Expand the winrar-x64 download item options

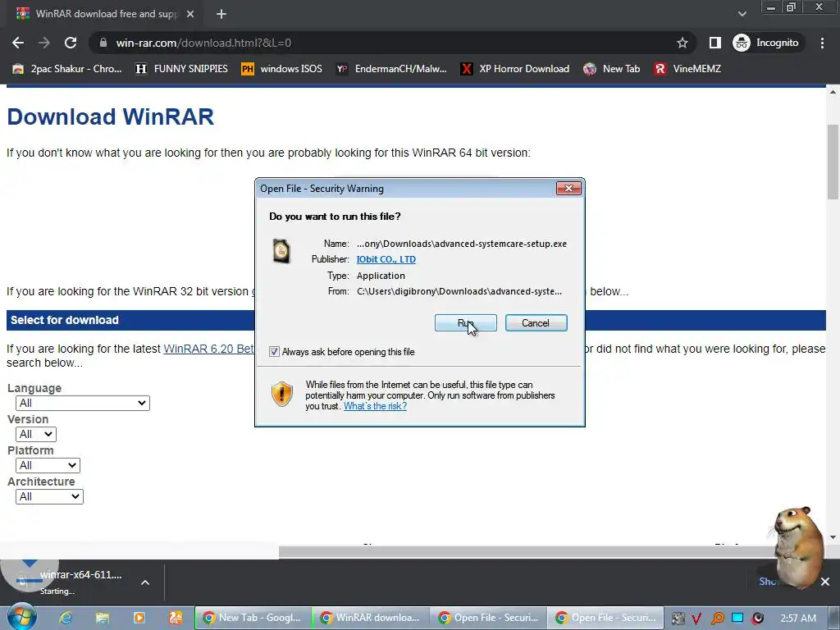[x=145, y=582]
